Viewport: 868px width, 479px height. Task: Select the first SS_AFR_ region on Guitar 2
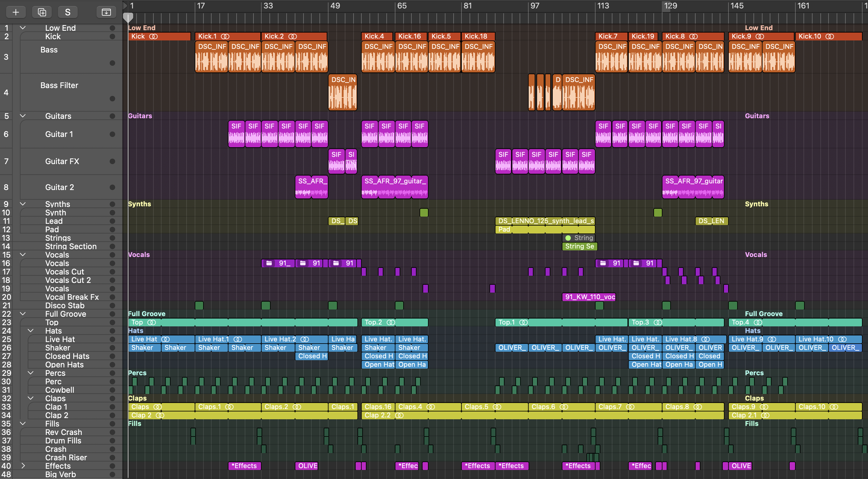click(312, 187)
